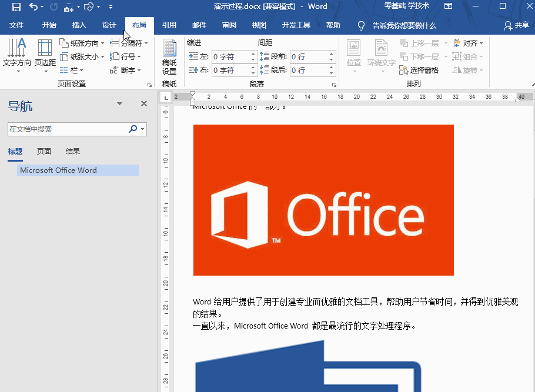
Task: Decrease right indent with the down stepper
Action: coord(253,73)
